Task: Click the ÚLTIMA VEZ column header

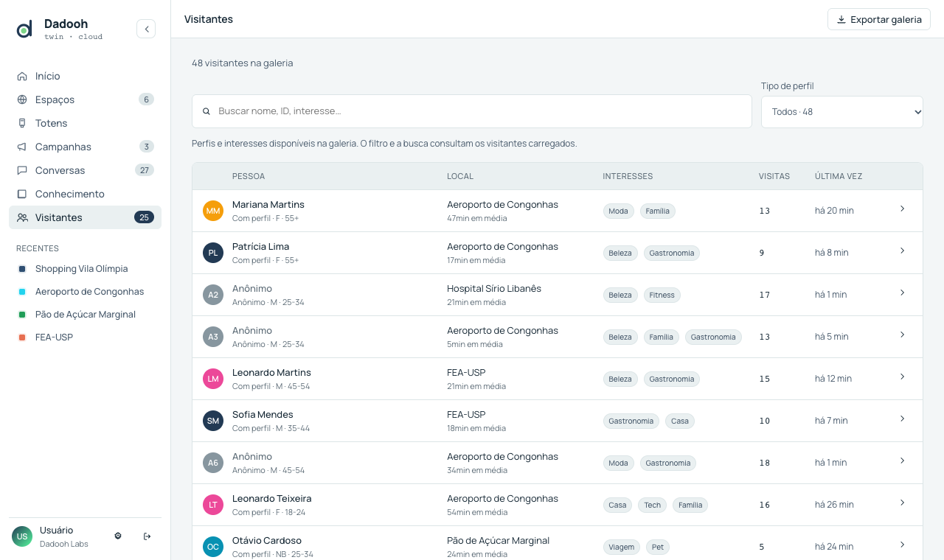Action: (x=839, y=176)
